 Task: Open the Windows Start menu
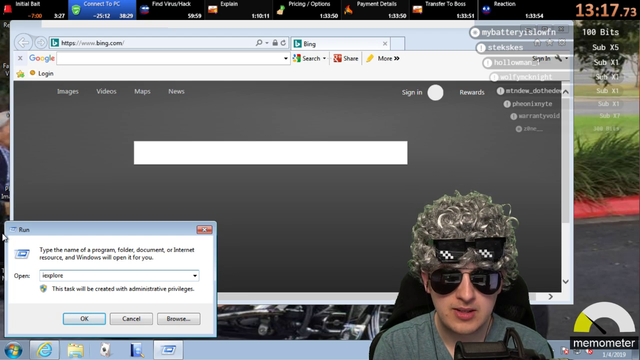pos(13,350)
